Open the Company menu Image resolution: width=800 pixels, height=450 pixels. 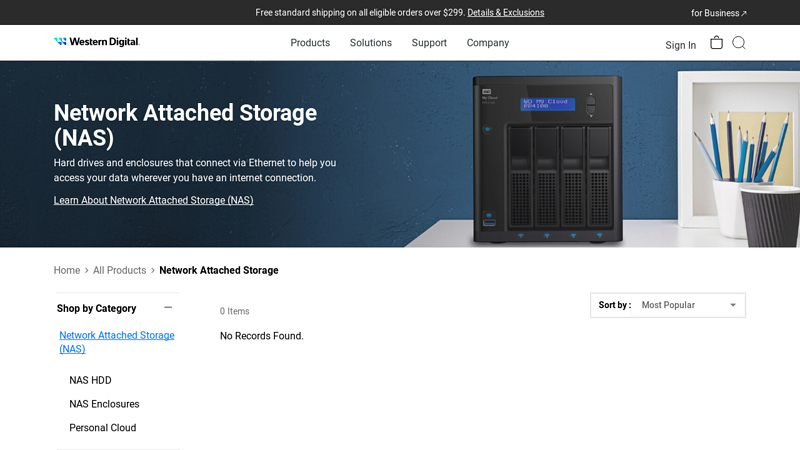[x=488, y=43]
